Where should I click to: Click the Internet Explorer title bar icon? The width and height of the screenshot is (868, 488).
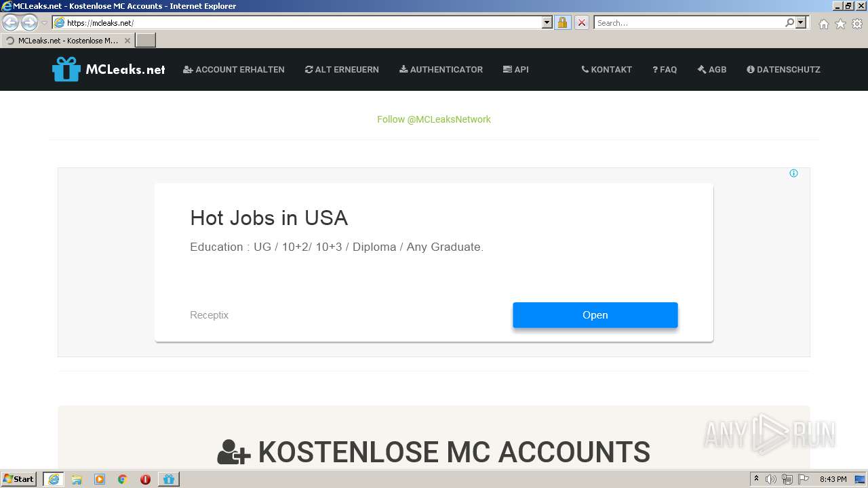click(7, 5)
